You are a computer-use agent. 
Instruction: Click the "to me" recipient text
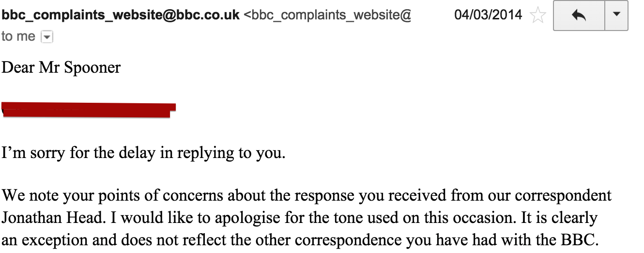[x=18, y=37]
